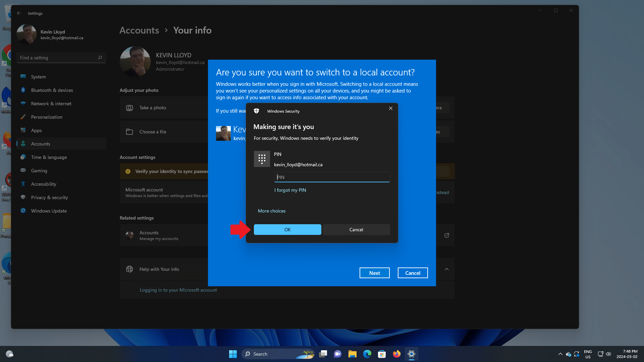Click Next in local account dialog

point(374,273)
